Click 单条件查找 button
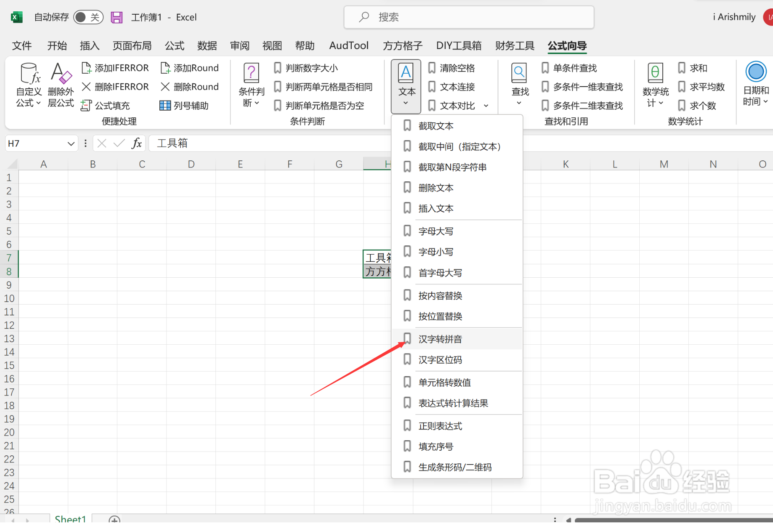The image size is (773, 532). (x=569, y=68)
